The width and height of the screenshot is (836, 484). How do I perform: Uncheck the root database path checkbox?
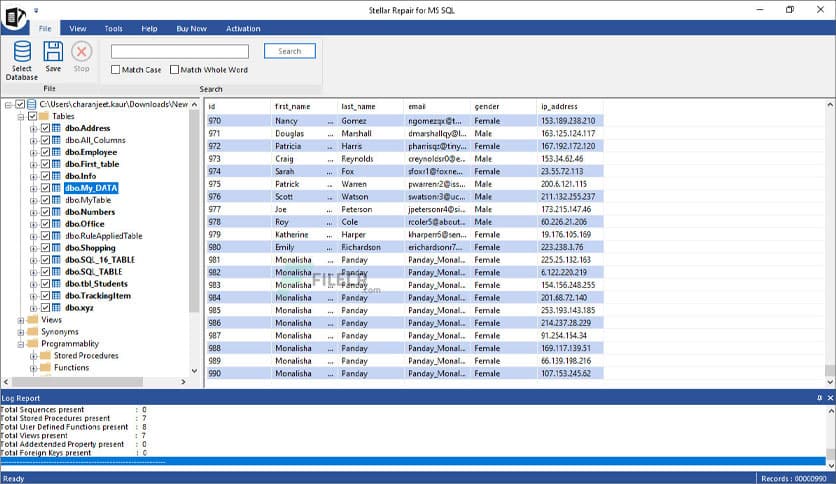pyautogui.click(x=20, y=104)
